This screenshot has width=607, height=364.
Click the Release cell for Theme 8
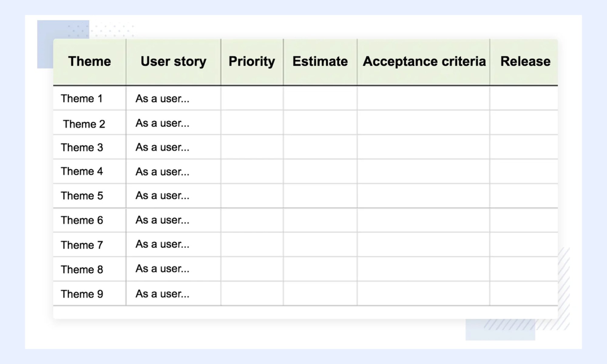524,269
